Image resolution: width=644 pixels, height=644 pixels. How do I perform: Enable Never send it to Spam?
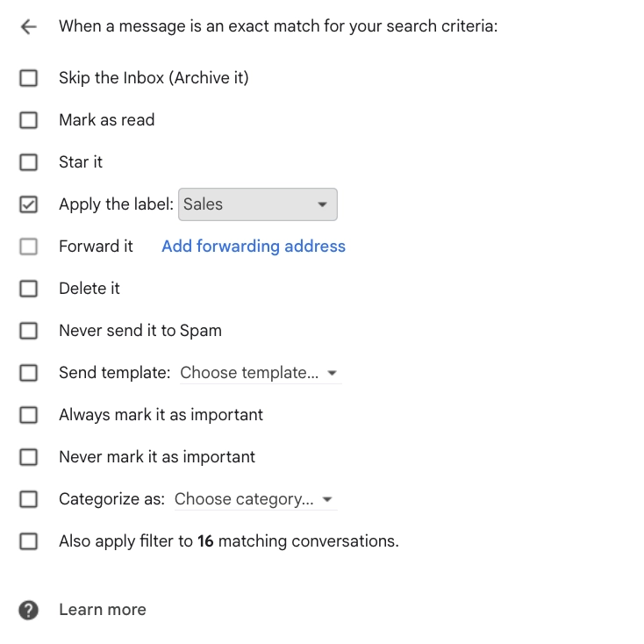[29, 331]
